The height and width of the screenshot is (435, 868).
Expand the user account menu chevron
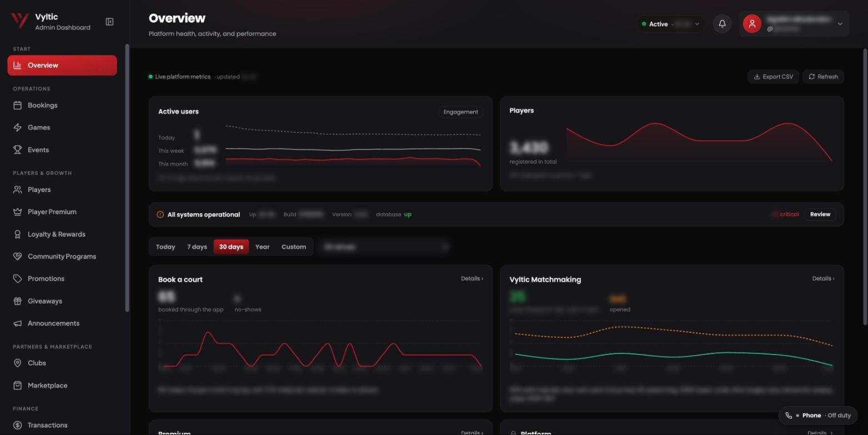pos(840,24)
